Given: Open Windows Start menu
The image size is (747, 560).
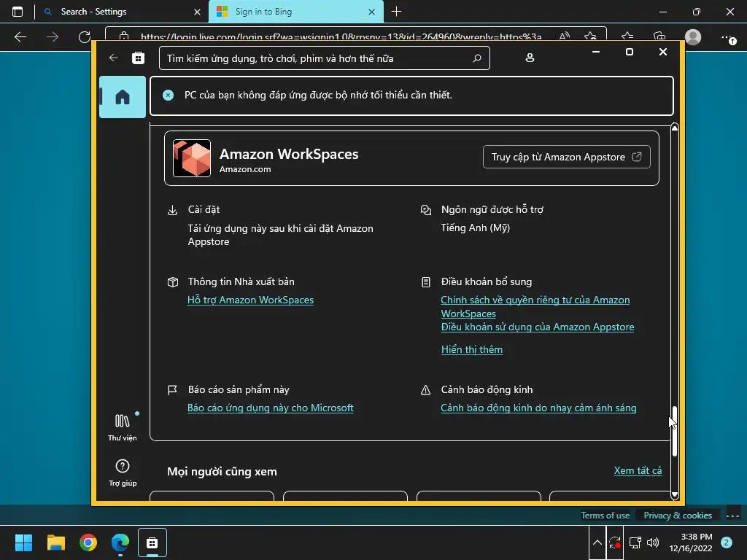Looking at the screenshot, I should pos(23,542).
